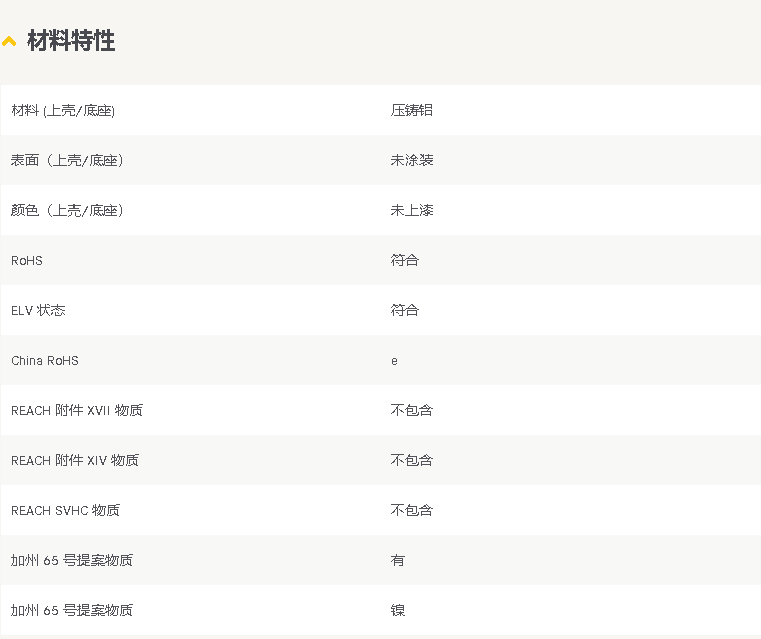The height and width of the screenshot is (639, 761).
Task: Click the RoHS property label
Action: point(27,260)
